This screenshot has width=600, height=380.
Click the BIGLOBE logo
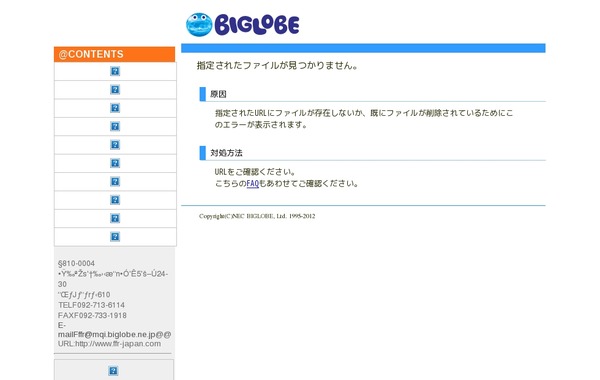(x=242, y=25)
